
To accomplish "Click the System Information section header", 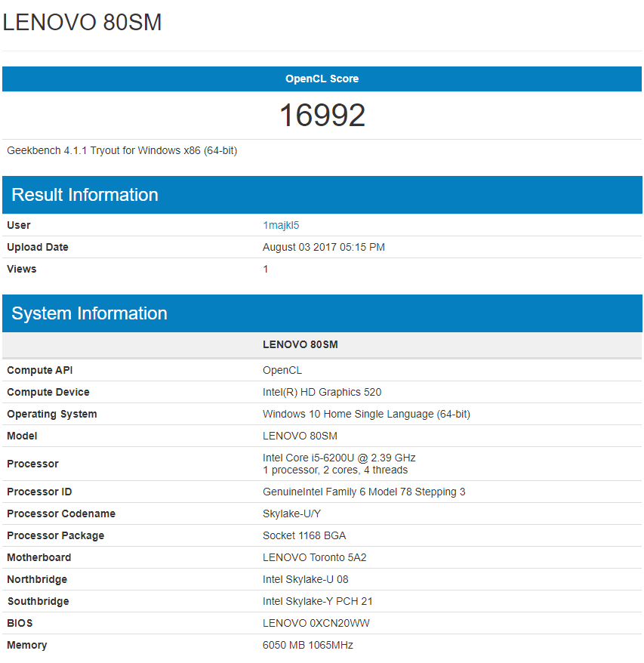I will [x=89, y=313].
